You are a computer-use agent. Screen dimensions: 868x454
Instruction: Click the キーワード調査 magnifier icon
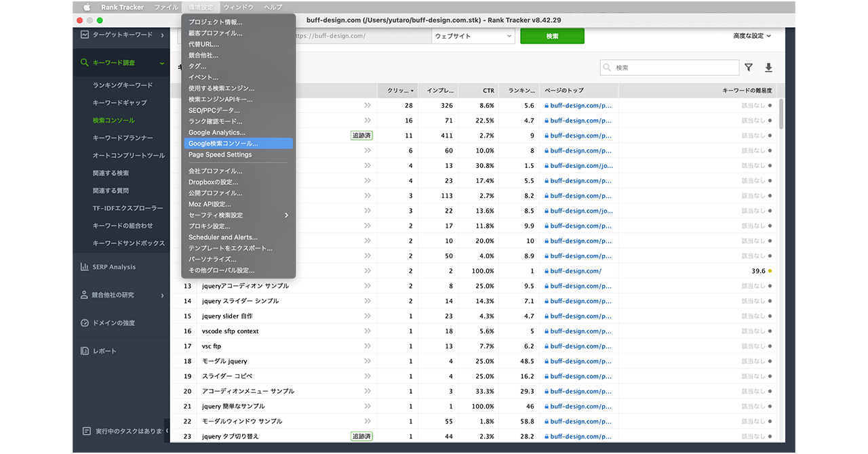point(85,63)
